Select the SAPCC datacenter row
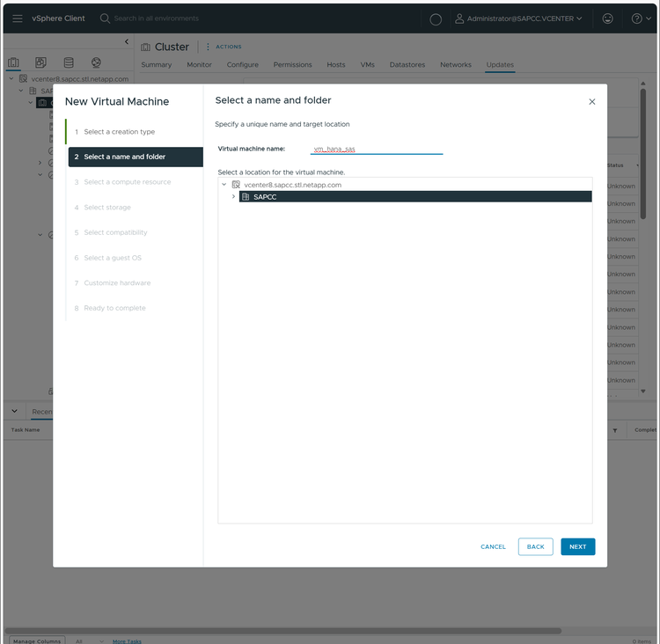Image resolution: width=660 pixels, height=644 pixels. click(415, 196)
